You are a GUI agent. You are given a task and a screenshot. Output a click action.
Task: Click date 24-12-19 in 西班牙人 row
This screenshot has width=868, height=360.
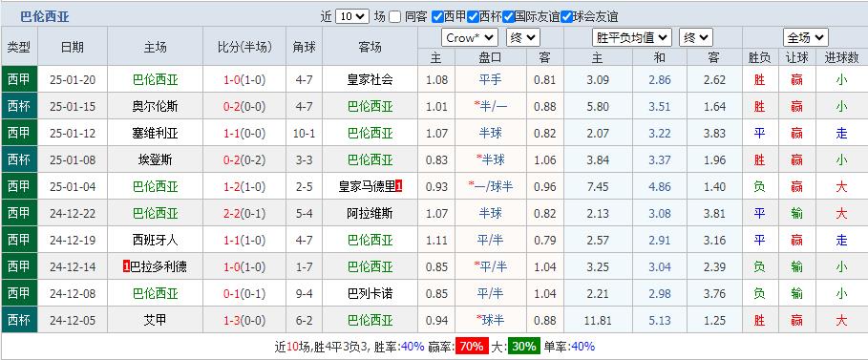coord(73,240)
